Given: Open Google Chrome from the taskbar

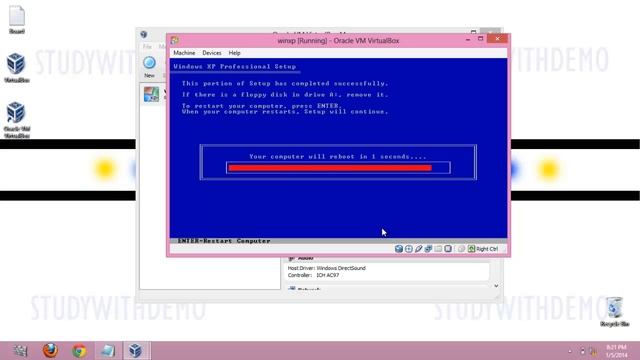Looking at the screenshot, I should (79, 351).
